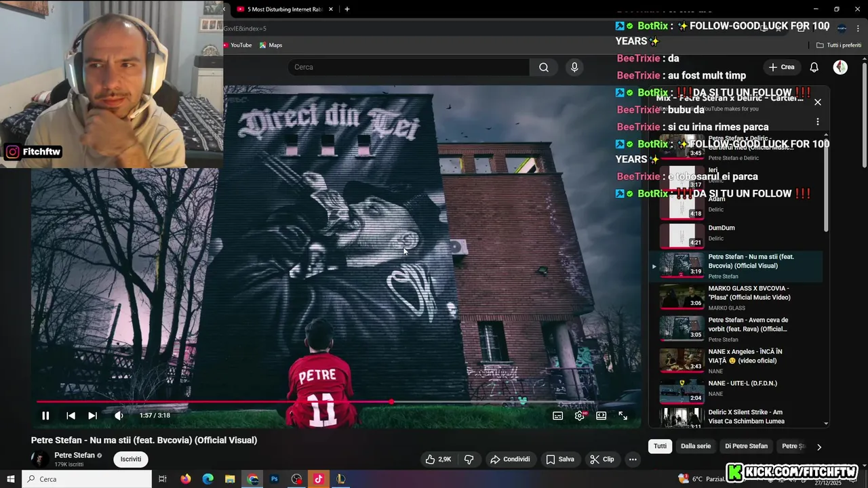Viewport: 868px width, 488px height.
Task: Open Task View on the taskbar
Action: pos(163,479)
